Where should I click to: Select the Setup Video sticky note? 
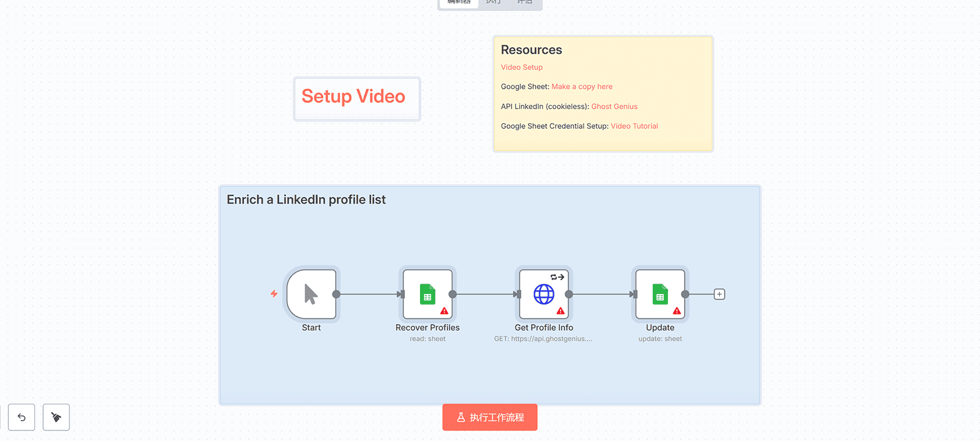tap(356, 99)
